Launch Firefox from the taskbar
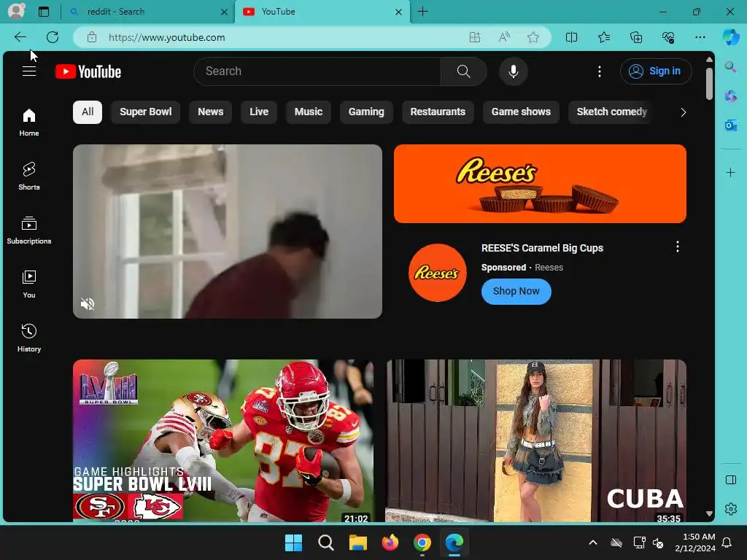 click(390, 542)
